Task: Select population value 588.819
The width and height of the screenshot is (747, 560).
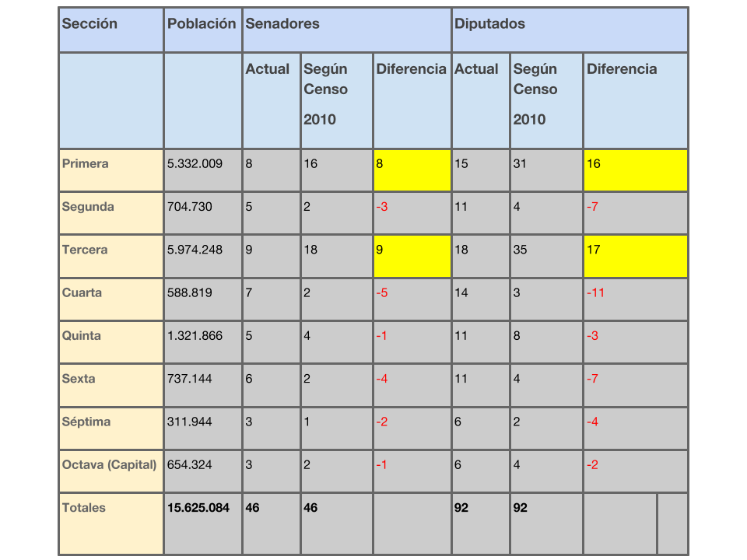Action: coord(190,292)
